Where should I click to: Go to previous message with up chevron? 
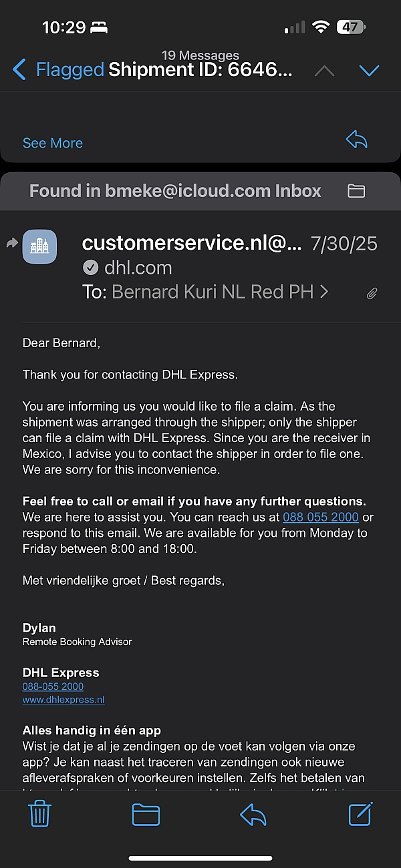324,70
